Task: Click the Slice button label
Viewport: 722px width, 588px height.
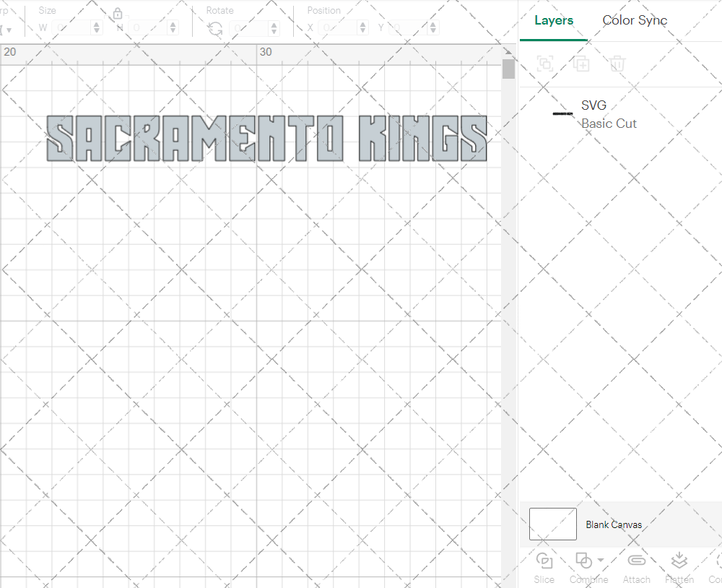Action: tap(544, 580)
